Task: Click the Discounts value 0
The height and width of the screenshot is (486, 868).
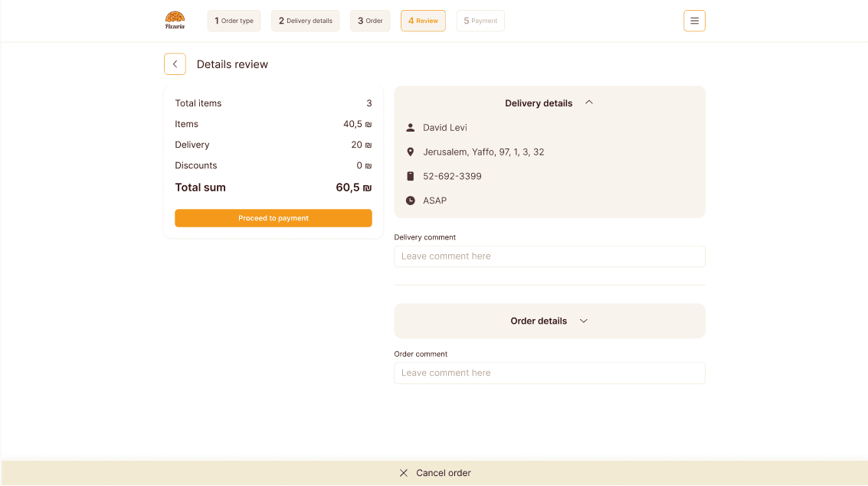Action: pos(364,166)
